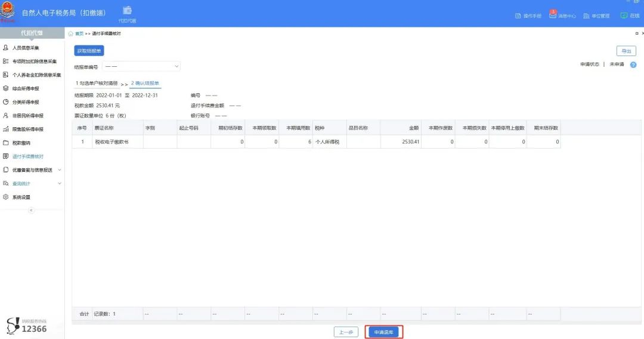Click 在线 online status icon
The height and width of the screenshot is (339, 644).
click(x=624, y=15)
